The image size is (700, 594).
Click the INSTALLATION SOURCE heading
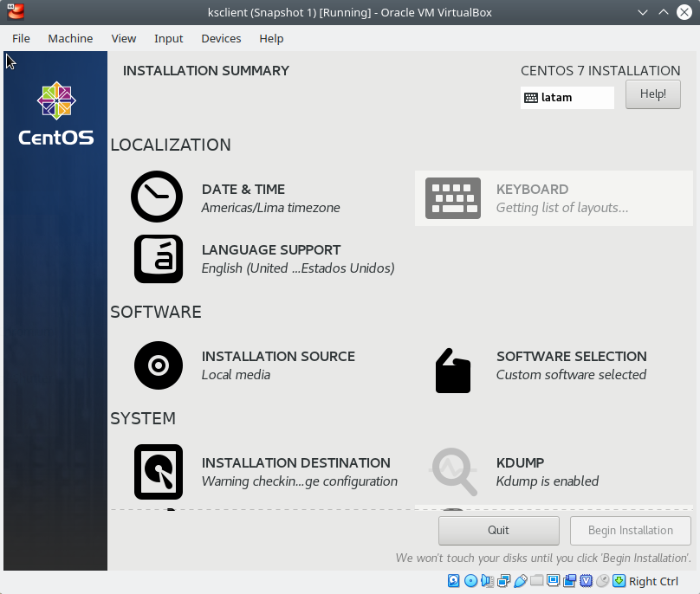[x=278, y=356]
